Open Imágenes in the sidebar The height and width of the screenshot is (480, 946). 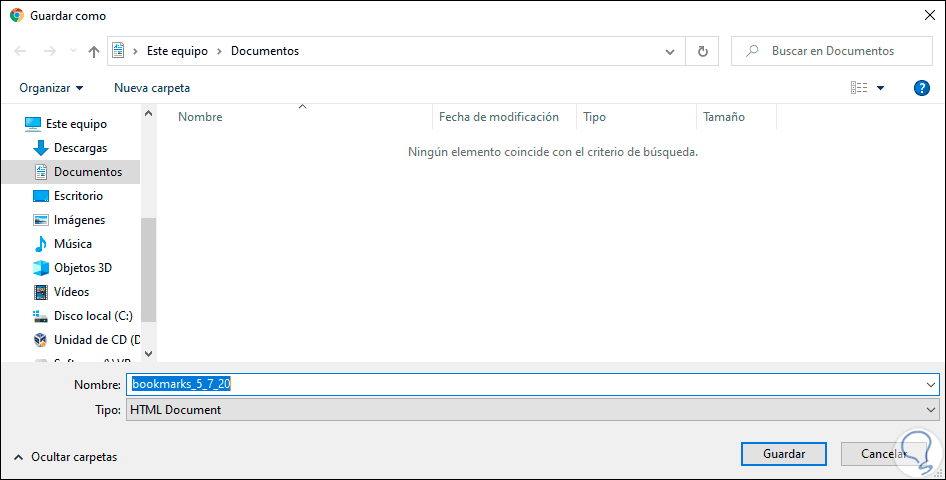(79, 220)
